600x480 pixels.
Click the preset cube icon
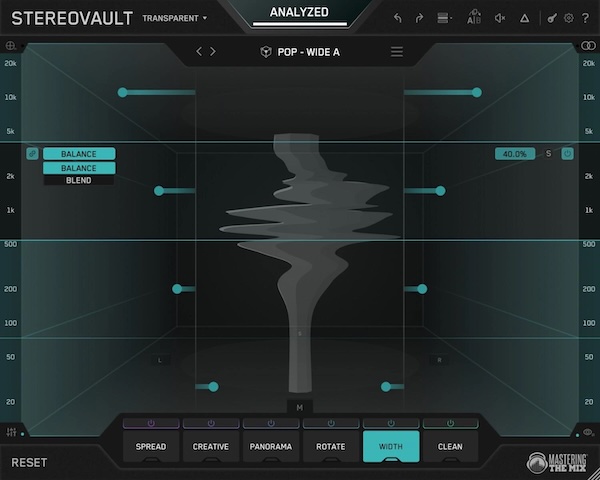point(266,52)
